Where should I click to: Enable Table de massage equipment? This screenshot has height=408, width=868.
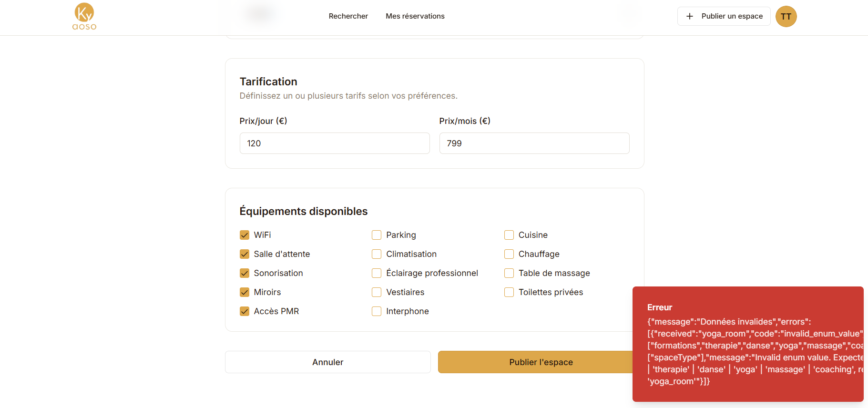coord(509,273)
